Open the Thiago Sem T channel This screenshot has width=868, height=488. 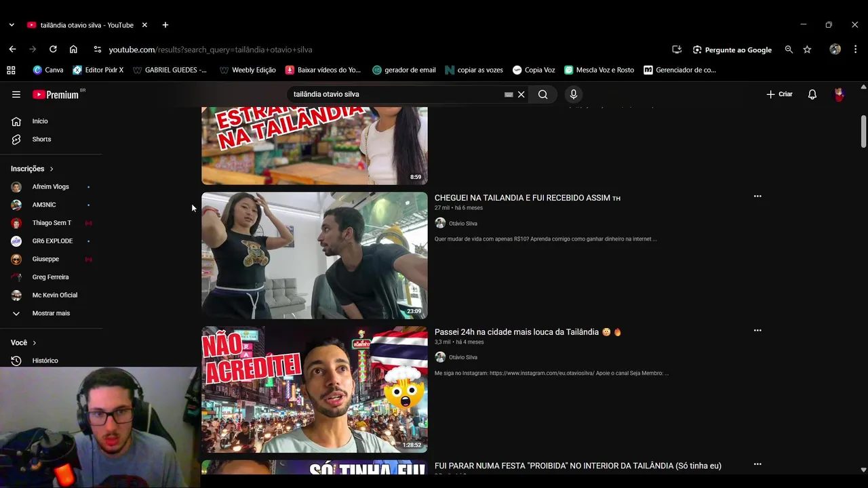point(52,223)
